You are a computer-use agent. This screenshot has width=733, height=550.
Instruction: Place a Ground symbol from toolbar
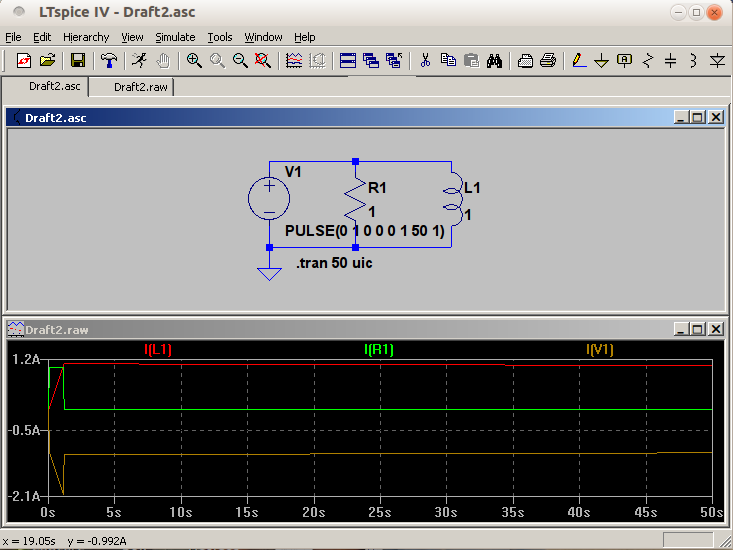pos(601,60)
